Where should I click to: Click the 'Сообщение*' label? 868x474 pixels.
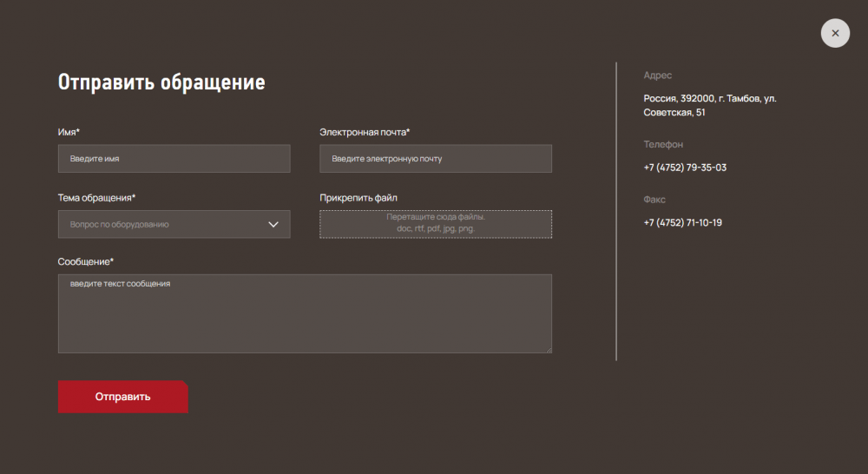coord(85,261)
